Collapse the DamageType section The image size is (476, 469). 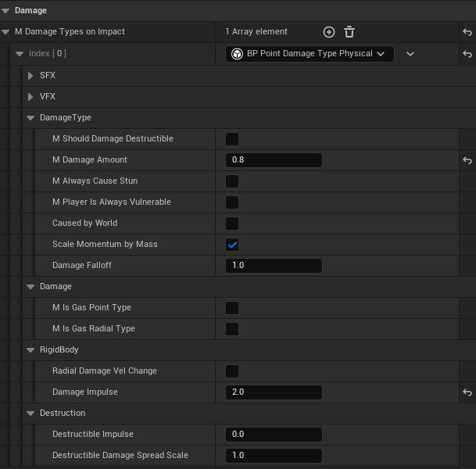pos(30,118)
